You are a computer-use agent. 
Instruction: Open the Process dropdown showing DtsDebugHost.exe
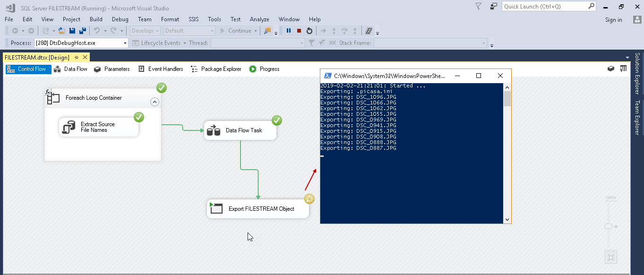[81, 43]
